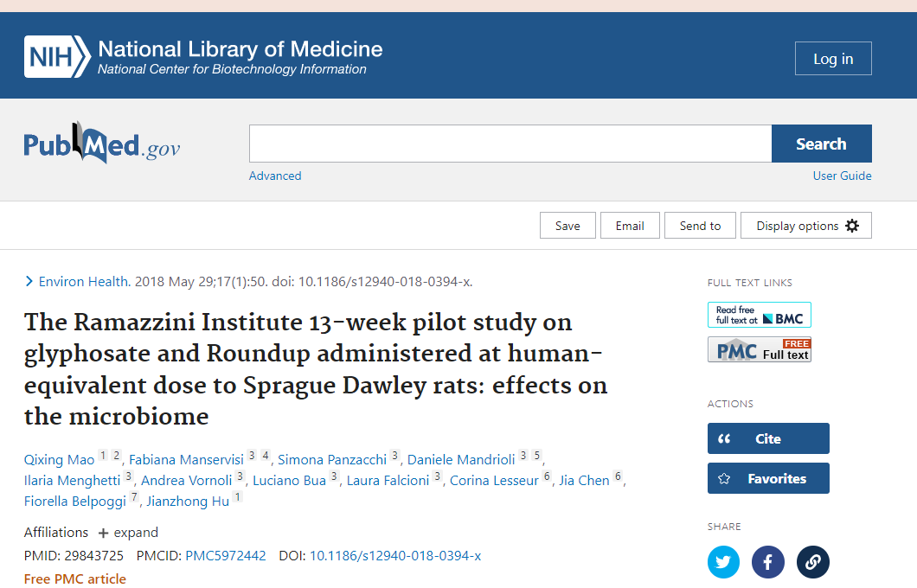Copy permalink via link icon

click(812, 562)
